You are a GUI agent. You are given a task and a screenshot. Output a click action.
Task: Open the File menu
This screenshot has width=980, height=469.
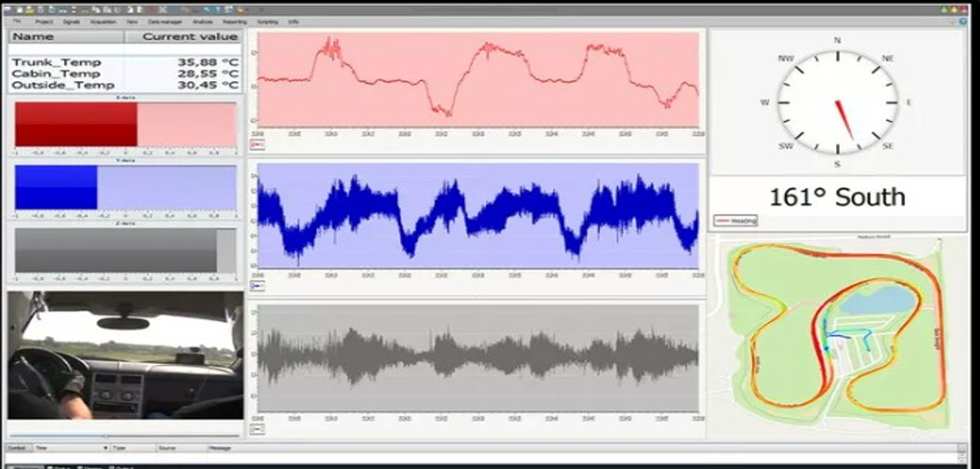tap(17, 20)
